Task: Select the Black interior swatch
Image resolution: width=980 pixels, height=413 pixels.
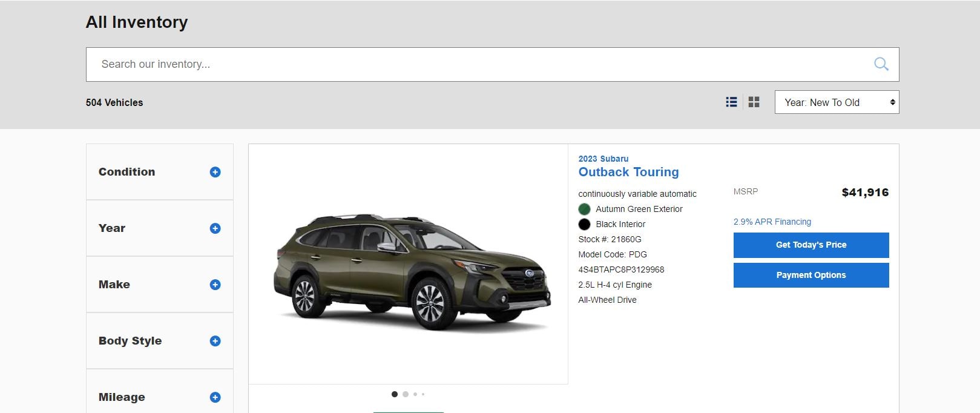Action: [584, 224]
